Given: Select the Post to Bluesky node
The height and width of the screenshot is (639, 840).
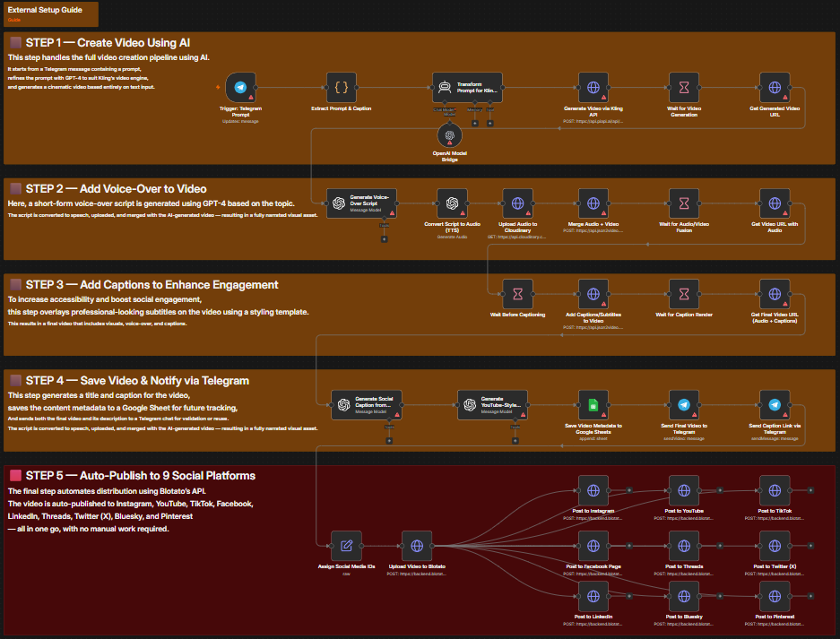Looking at the screenshot, I should (x=684, y=596).
